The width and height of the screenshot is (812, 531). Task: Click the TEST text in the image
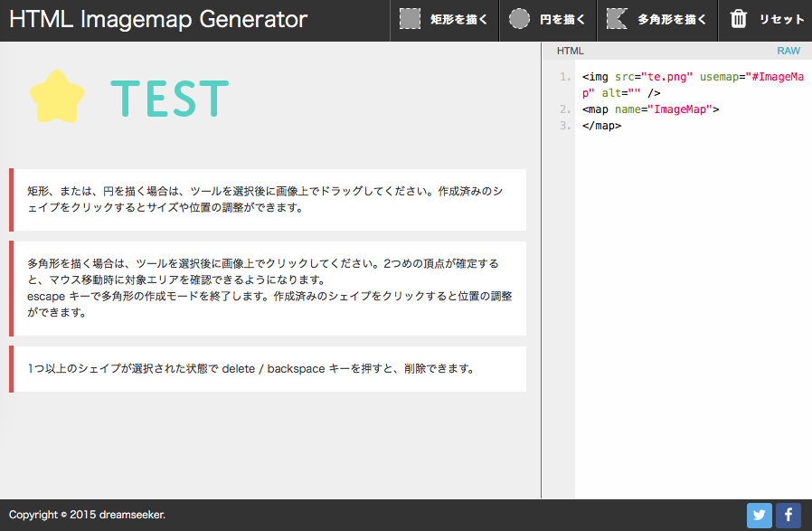point(170,99)
